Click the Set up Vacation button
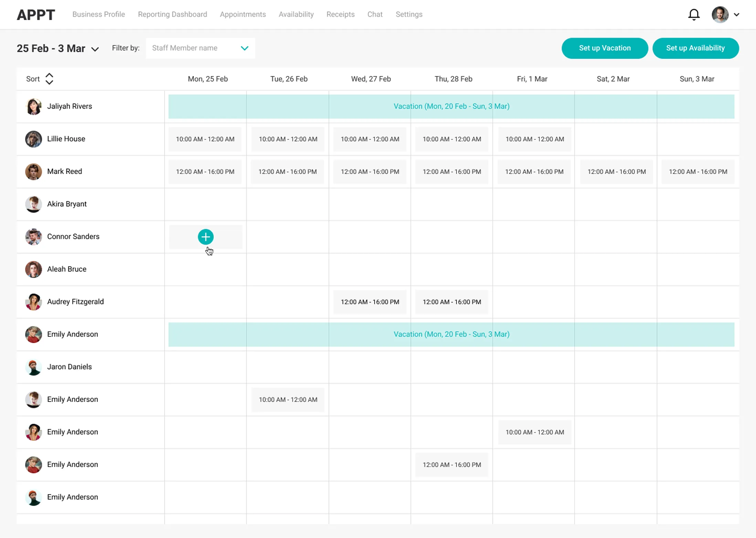The image size is (756, 538). pyautogui.click(x=605, y=48)
